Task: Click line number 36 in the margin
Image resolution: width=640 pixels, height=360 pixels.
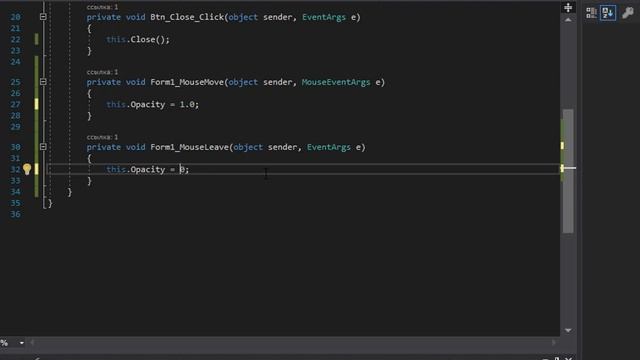Action: click(x=16, y=214)
